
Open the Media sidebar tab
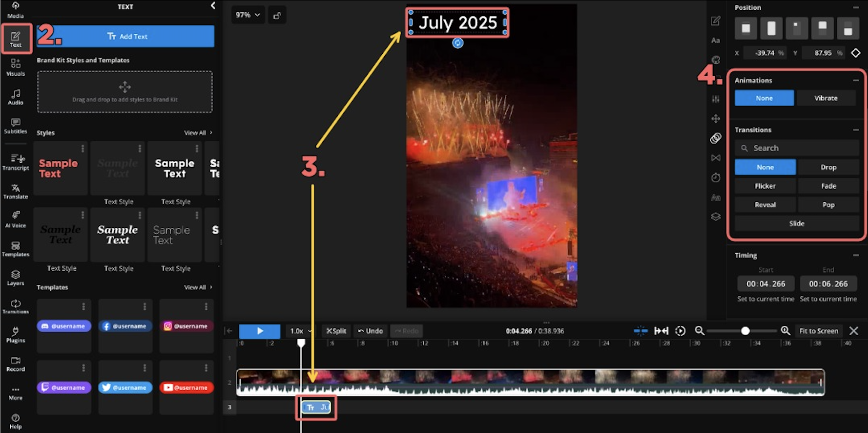(x=15, y=10)
